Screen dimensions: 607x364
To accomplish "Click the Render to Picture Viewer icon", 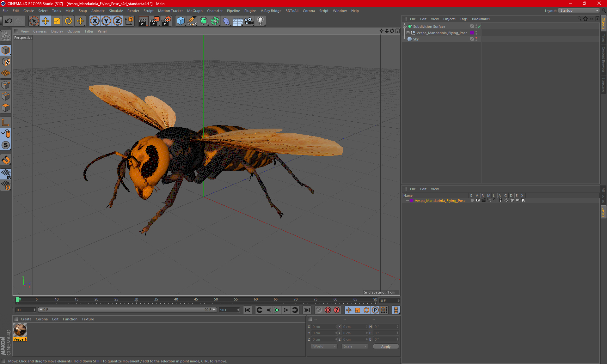I will pyautogui.click(x=155, y=21).
